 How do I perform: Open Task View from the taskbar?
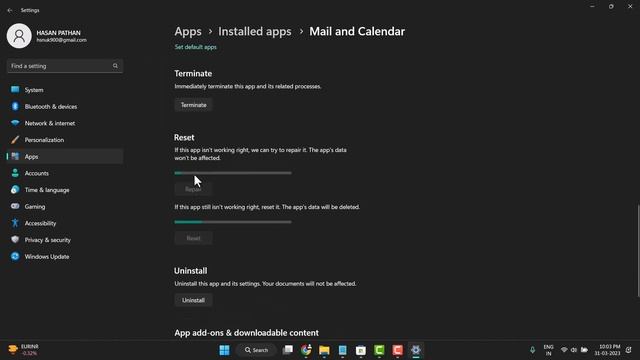point(288,350)
